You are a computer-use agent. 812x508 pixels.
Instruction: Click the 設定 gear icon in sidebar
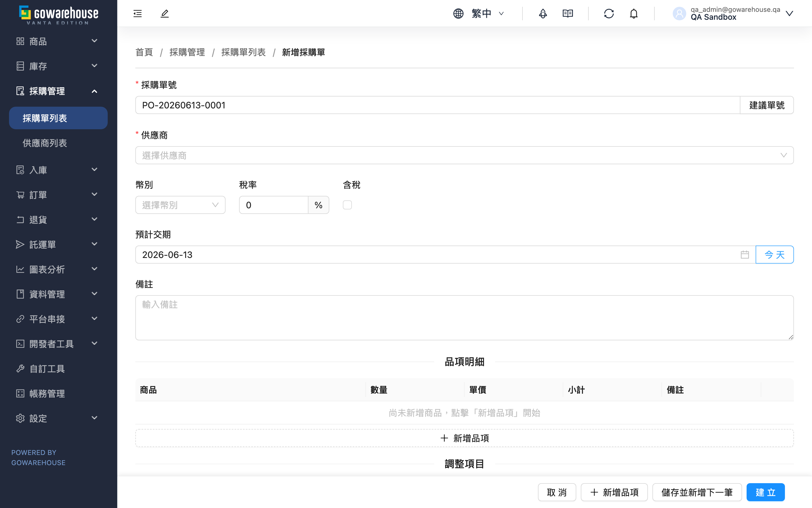point(20,418)
